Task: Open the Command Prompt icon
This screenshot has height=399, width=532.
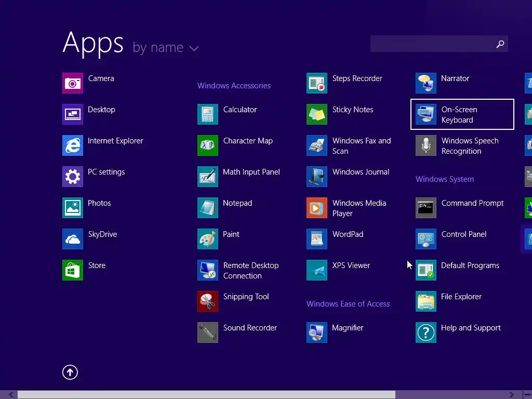Action: (426, 208)
